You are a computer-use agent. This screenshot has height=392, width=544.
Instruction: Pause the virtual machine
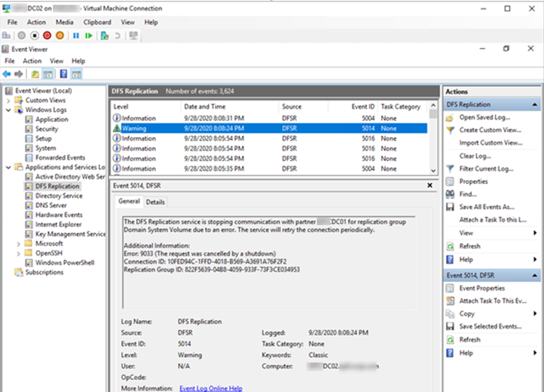[x=75, y=35]
